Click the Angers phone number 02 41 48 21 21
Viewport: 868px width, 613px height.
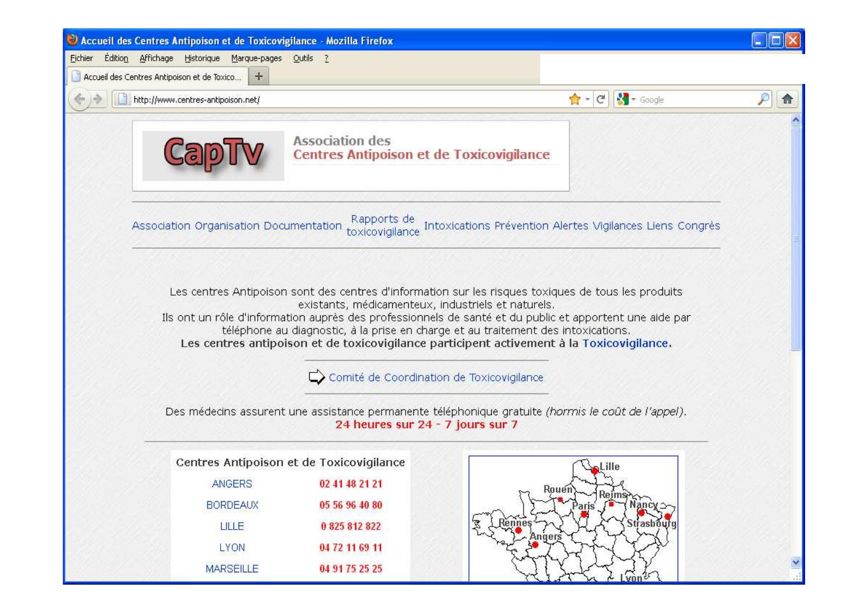(x=351, y=484)
